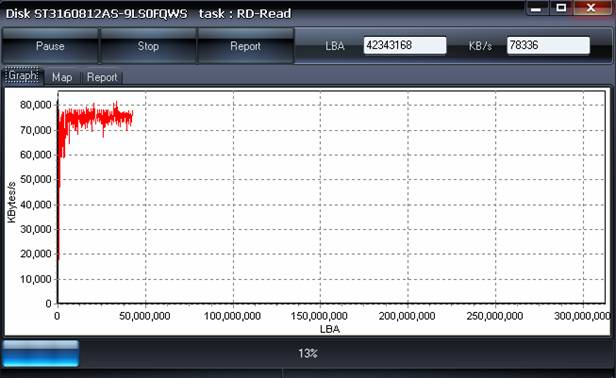Click the 150,000,000 LBA axis tick label
Screen dimensions: 616x378
click(319, 316)
